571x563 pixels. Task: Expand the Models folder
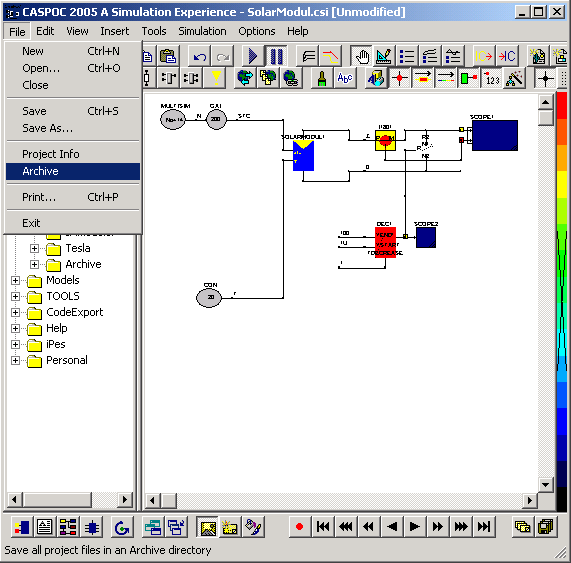(15, 280)
